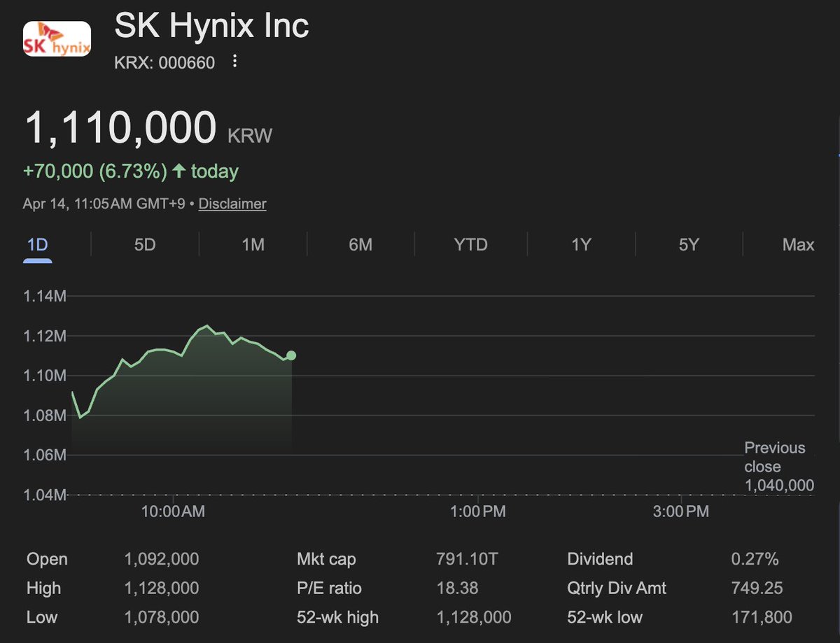View the 5Y chart range
Image resolution: width=840 pixels, height=643 pixels.
point(689,245)
